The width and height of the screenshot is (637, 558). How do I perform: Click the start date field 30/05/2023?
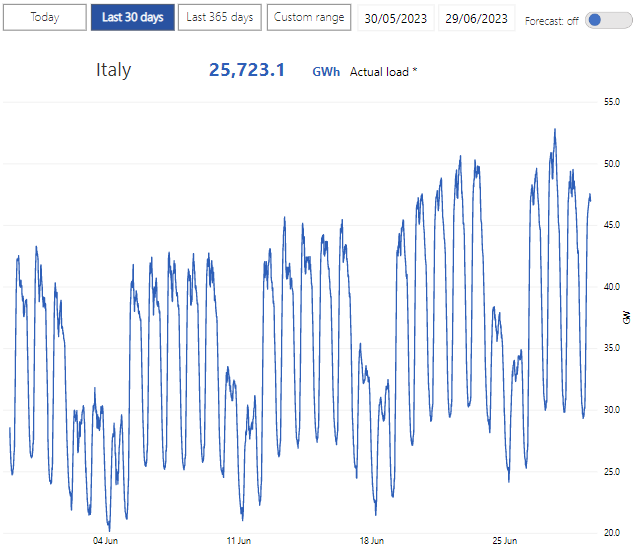(x=395, y=18)
